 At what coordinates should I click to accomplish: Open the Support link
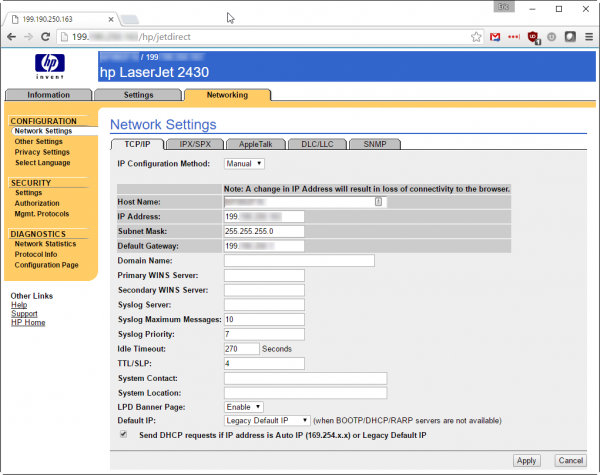(24, 313)
